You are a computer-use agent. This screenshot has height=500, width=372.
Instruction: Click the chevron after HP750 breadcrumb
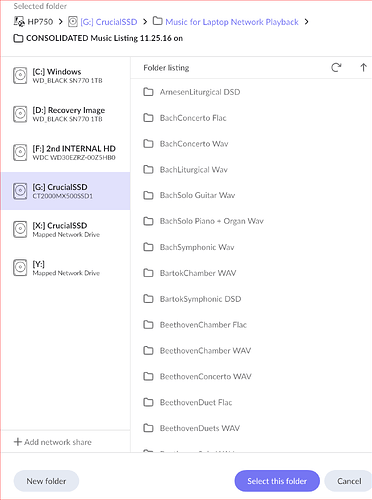(x=60, y=22)
